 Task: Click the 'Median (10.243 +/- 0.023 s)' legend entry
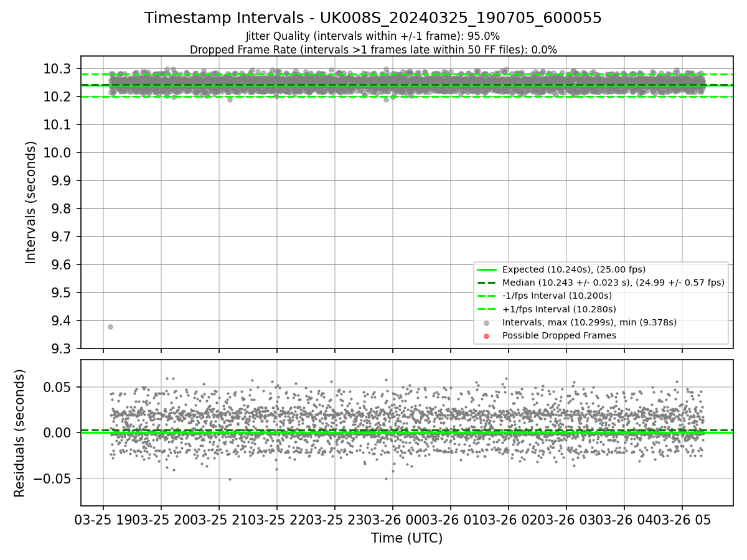613,282
